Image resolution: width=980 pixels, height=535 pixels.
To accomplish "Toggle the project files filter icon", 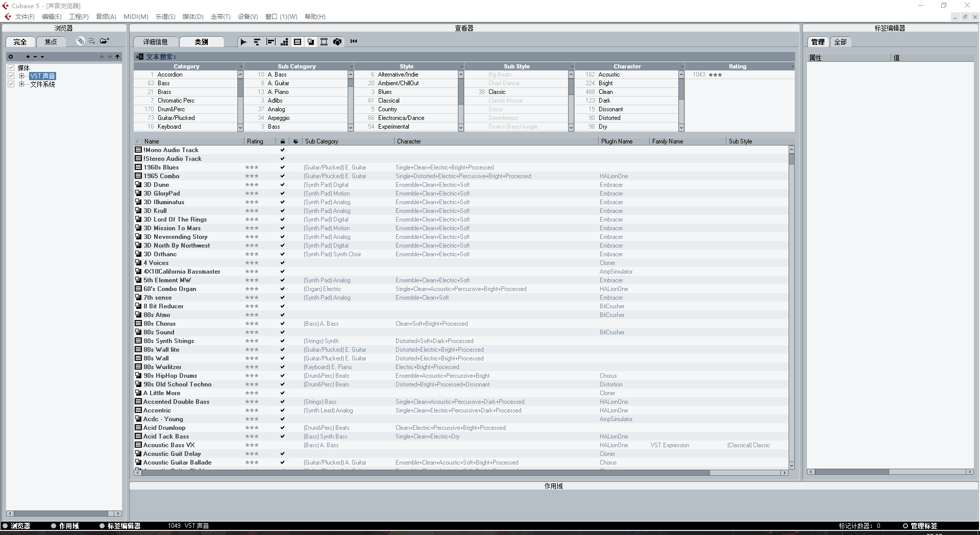I will [x=337, y=42].
